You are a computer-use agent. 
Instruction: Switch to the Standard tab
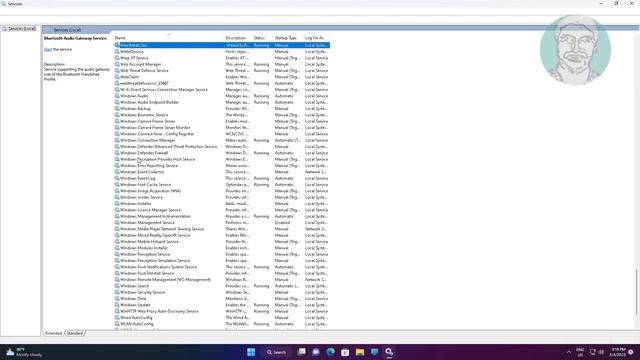pyautogui.click(x=75, y=333)
